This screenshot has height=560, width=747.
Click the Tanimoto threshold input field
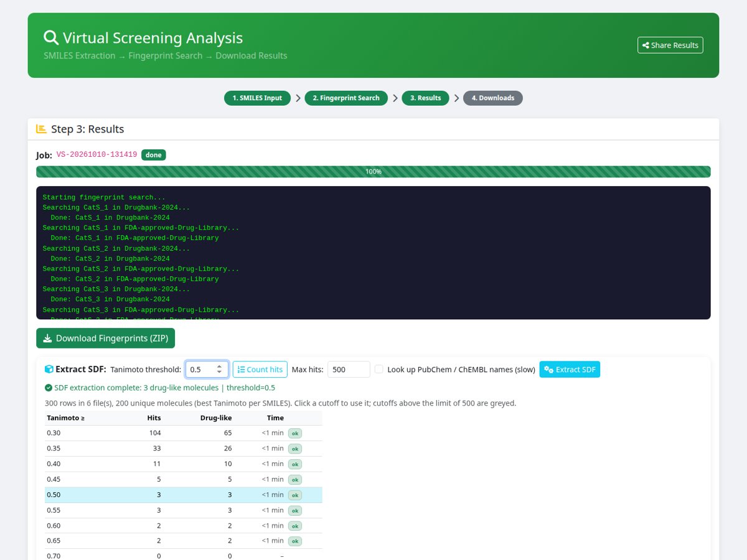[x=207, y=370]
